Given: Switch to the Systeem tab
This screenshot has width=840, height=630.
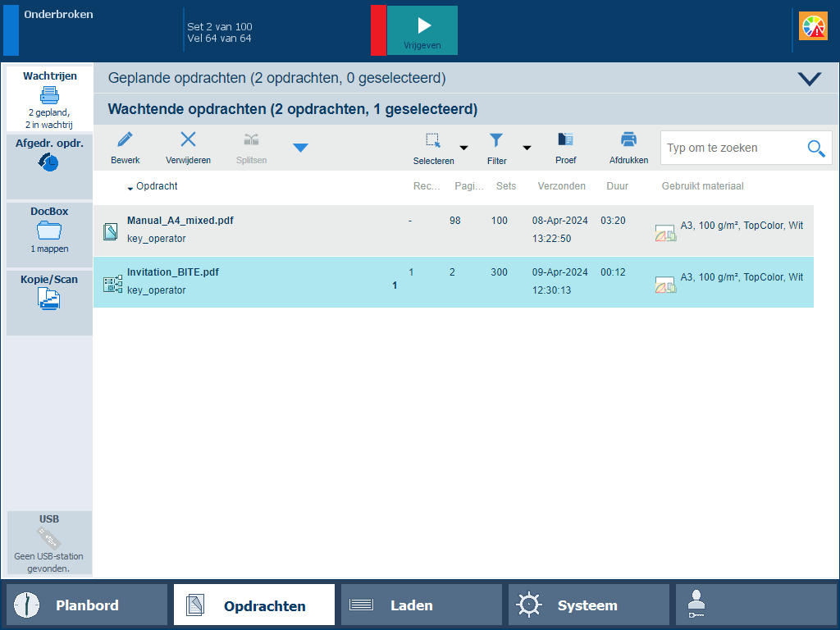Looking at the screenshot, I should point(589,605).
